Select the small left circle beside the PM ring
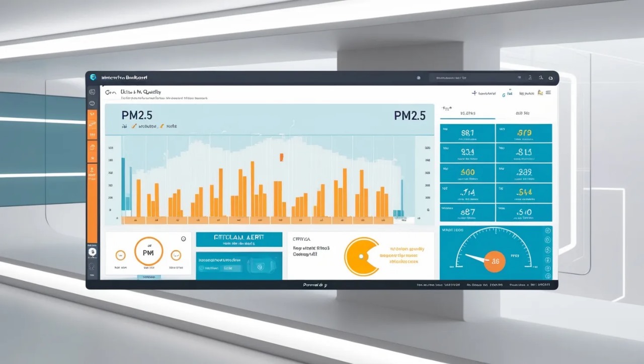The height and width of the screenshot is (364, 644). [x=120, y=255]
